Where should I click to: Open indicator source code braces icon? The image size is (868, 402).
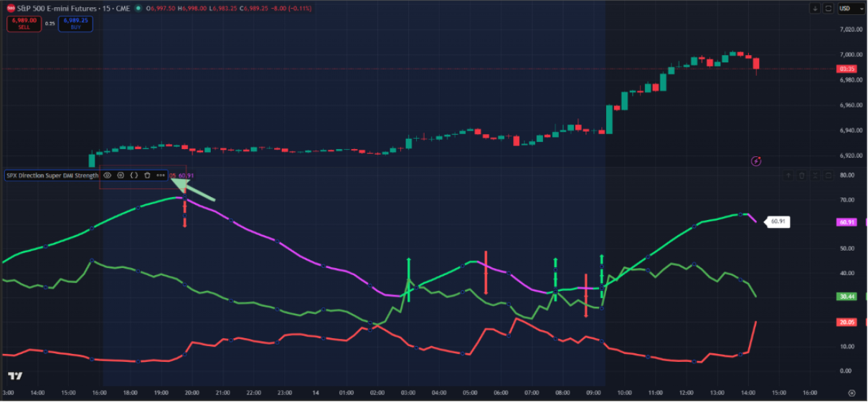coord(133,175)
